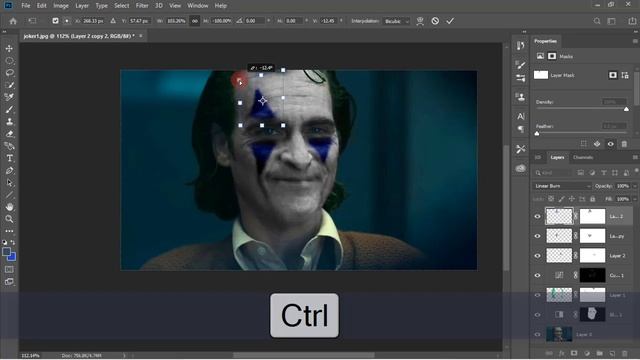Image resolution: width=640 pixels, height=360 pixels.
Task: Delete the layer with Layers trash icon
Action: click(624, 353)
